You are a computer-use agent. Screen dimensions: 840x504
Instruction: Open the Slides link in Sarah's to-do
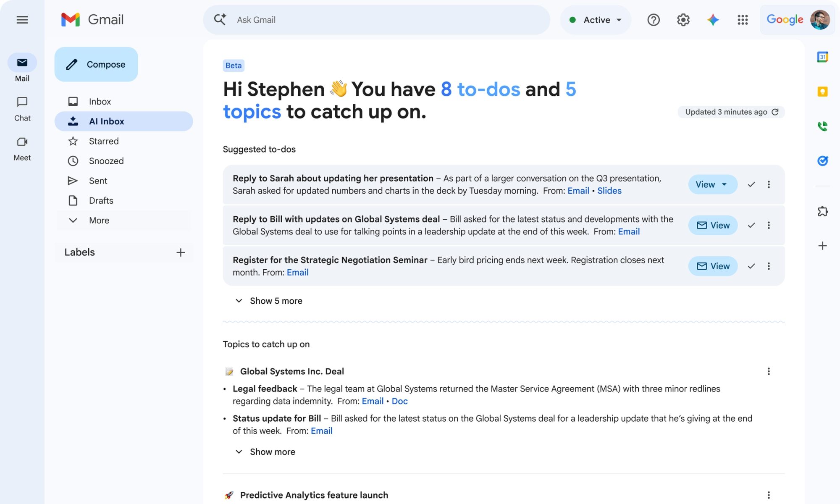point(609,191)
